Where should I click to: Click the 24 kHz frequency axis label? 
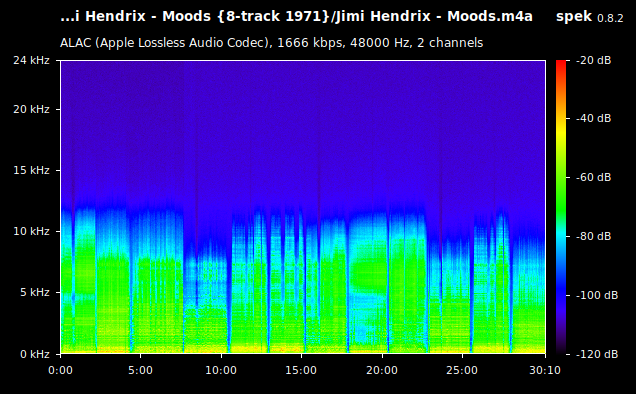[x=31, y=60]
